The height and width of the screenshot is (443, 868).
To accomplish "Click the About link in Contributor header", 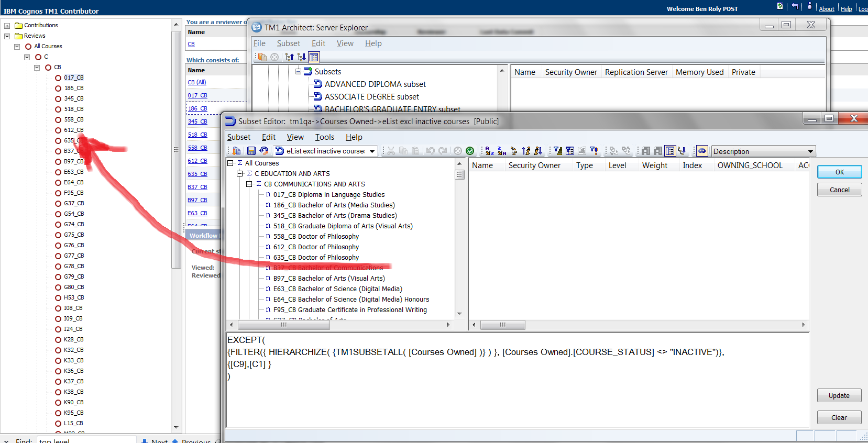I will coord(827,9).
